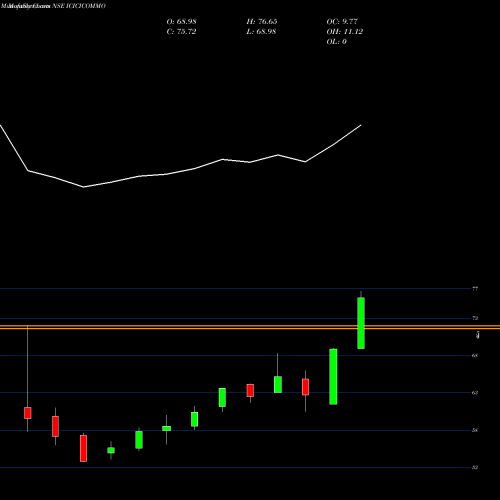The width and height of the screenshot is (500, 500).
Task: Click the 'H: 76.65' high price value
Action: (x=262, y=22)
